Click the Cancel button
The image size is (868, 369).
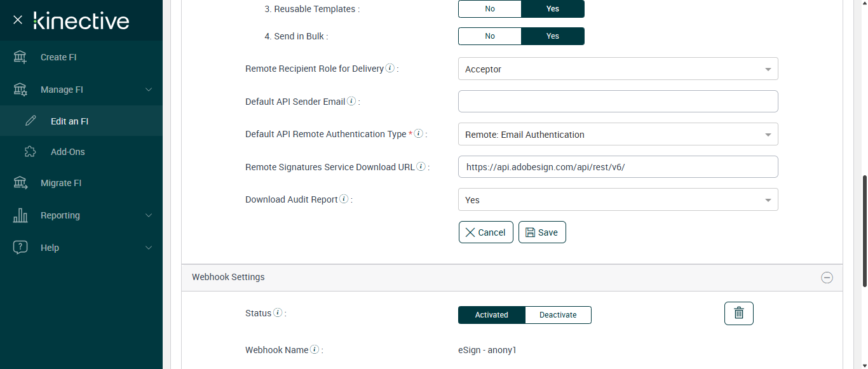tap(485, 232)
